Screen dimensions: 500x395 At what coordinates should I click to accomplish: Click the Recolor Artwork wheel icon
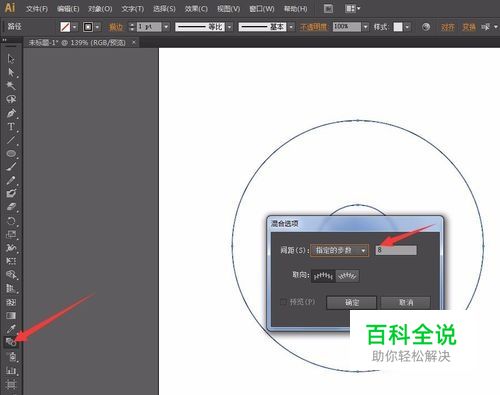[x=426, y=27]
